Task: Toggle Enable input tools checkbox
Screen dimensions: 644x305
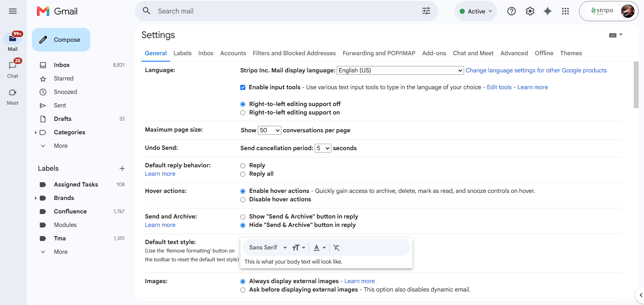Action: tap(243, 87)
